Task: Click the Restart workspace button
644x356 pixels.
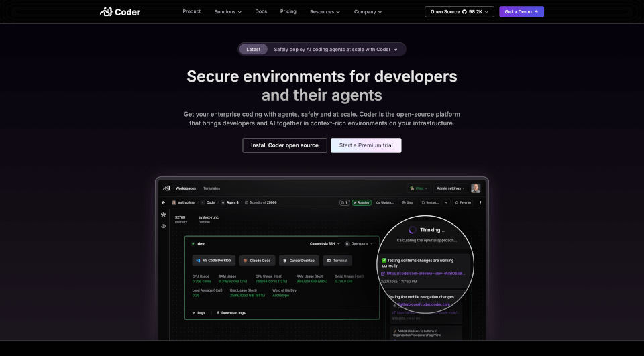Action: pyautogui.click(x=430, y=203)
